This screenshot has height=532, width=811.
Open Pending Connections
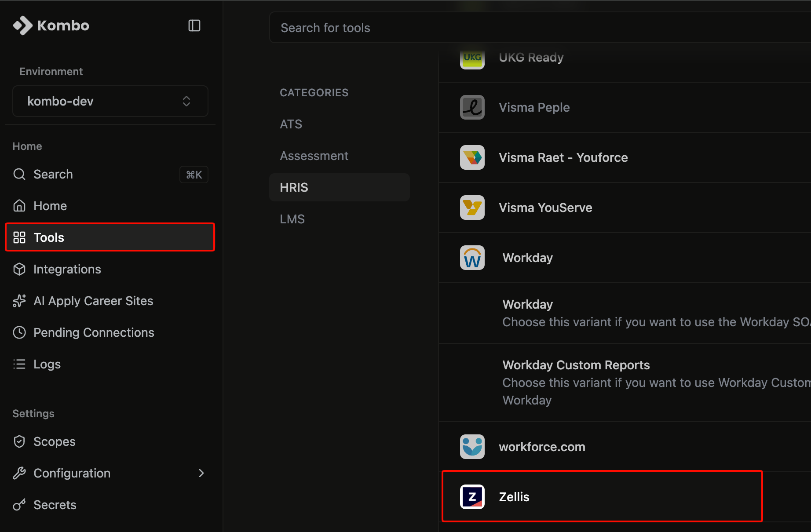(110, 332)
